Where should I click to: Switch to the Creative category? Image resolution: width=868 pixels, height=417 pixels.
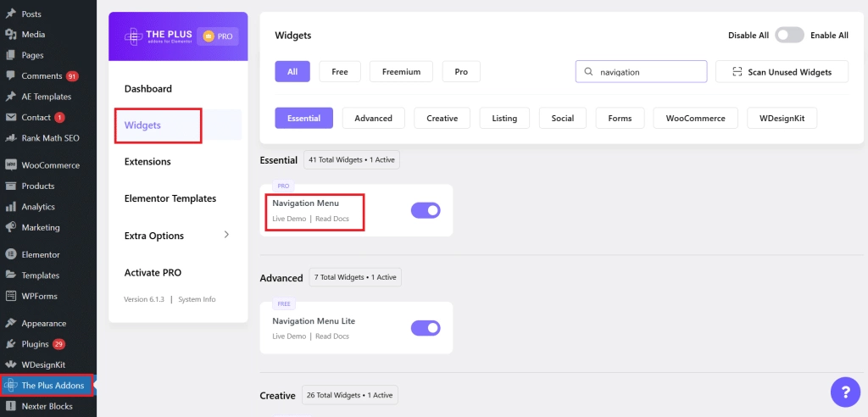[x=442, y=118]
